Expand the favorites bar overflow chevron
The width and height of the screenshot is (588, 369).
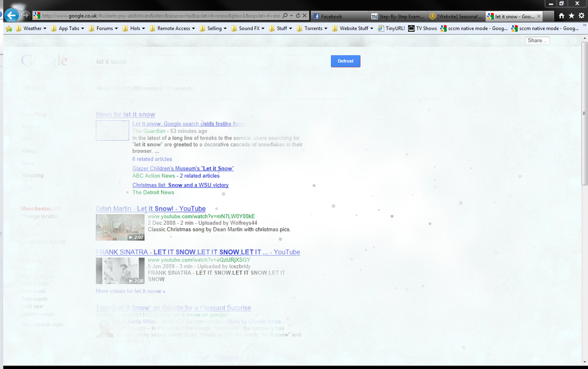point(584,25)
